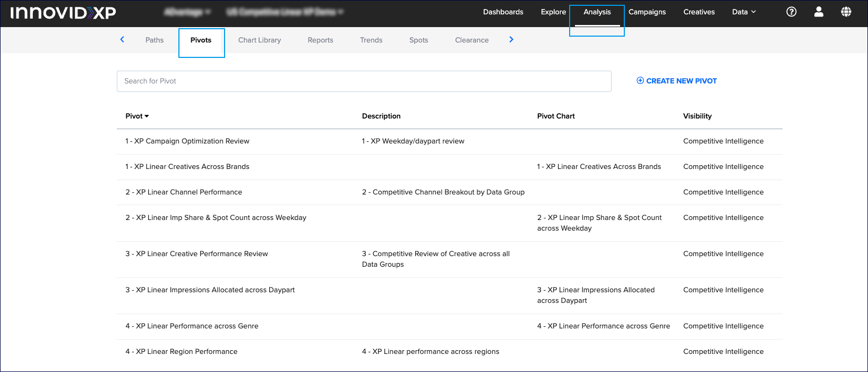Switch to the Clearance tab
Screen dimensions: 868x372
[x=471, y=40]
